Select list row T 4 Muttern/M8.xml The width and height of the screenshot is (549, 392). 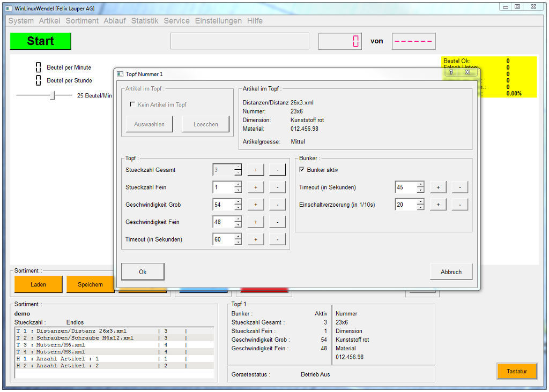tap(115, 352)
